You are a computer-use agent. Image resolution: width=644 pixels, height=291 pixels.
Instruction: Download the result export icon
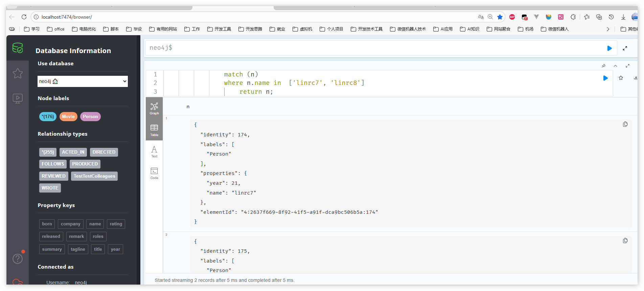(x=636, y=78)
